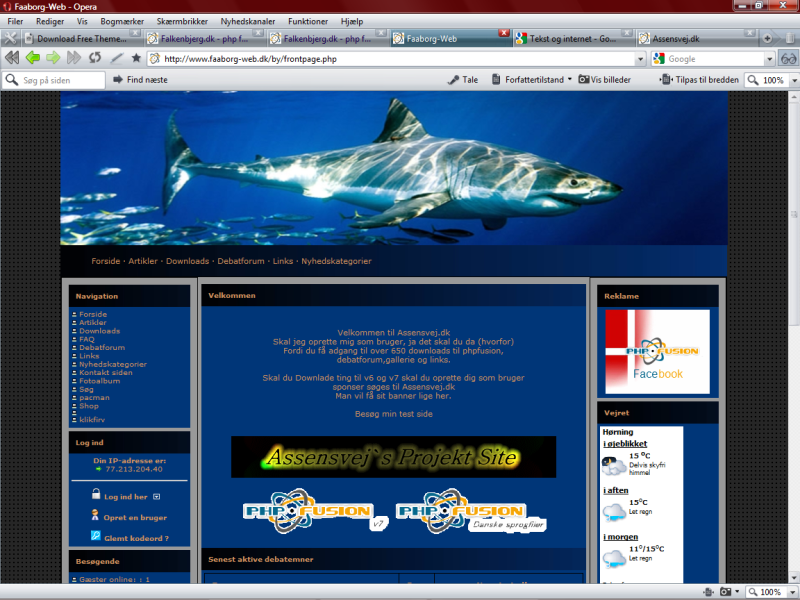Click the Find næste arrow icon
Viewport: 800px width, 600px height.
point(118,80)
